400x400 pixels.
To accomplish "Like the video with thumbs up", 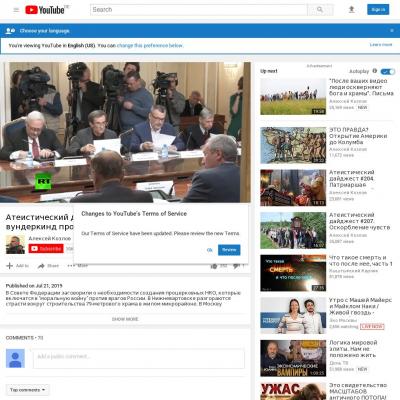I will (x=214, y=266).
